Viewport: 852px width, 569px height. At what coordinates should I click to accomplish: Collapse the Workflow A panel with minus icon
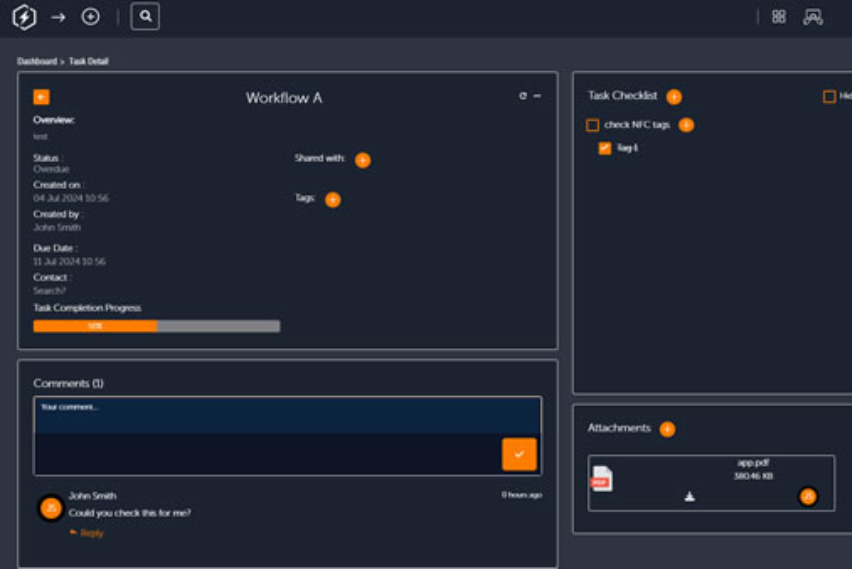pos(537,96)
